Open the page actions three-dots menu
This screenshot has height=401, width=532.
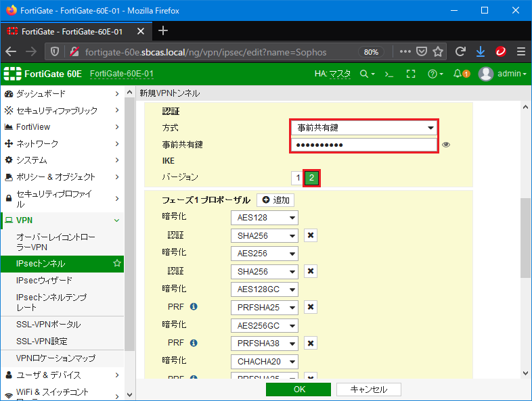405,51
